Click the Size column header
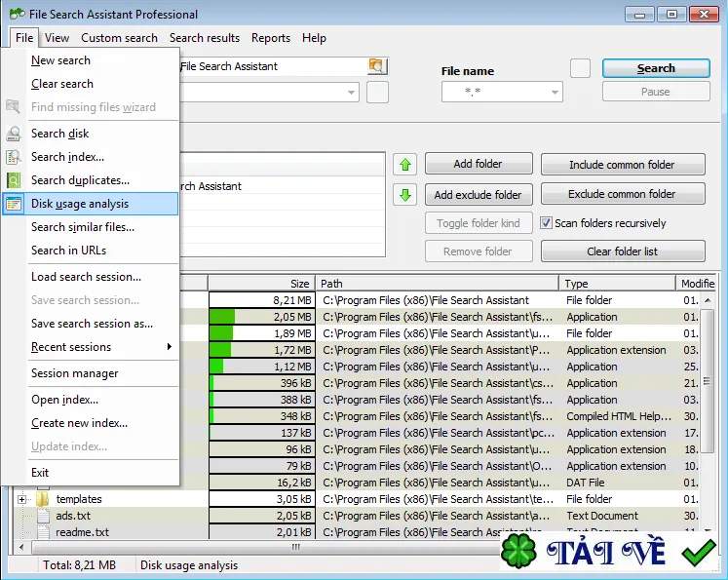This screenshot has height=580, width=728. click(x=261, y=284)
